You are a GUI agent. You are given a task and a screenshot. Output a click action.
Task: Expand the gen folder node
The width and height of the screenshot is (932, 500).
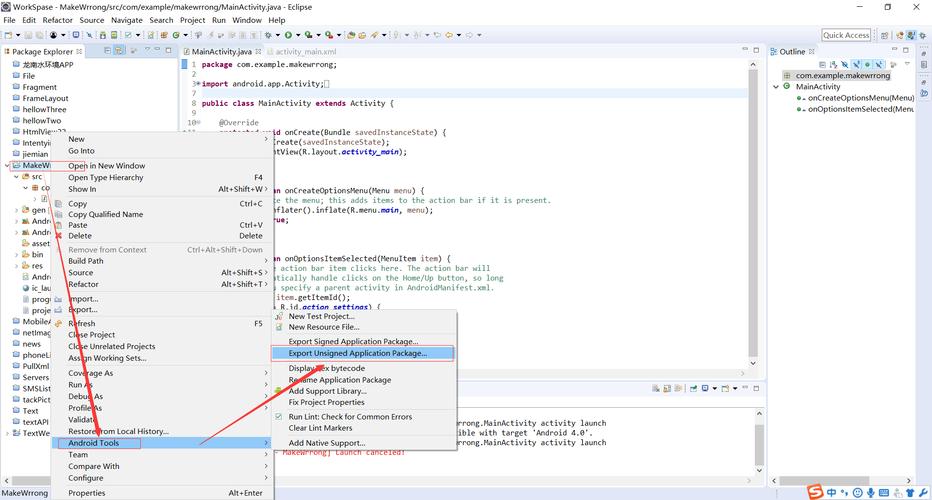tap(16, 210)
